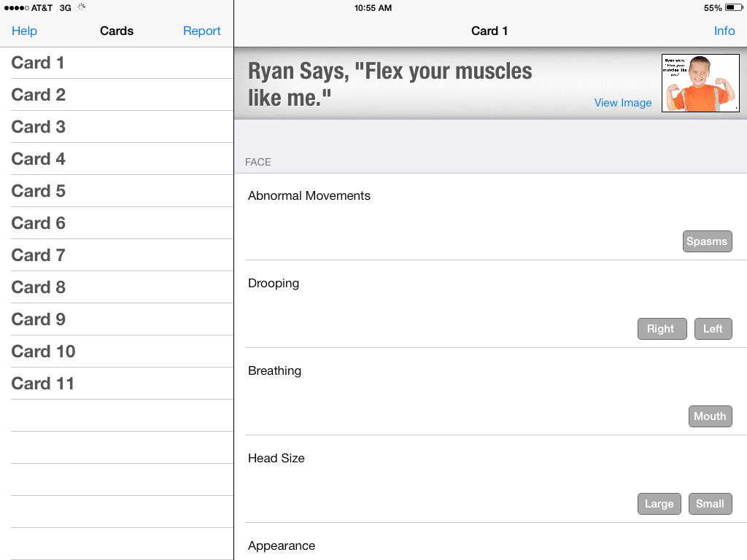Image resolution: width=747 pixels, height=560 pixels.
Task: Open the Help page
Action: [24, 31]
